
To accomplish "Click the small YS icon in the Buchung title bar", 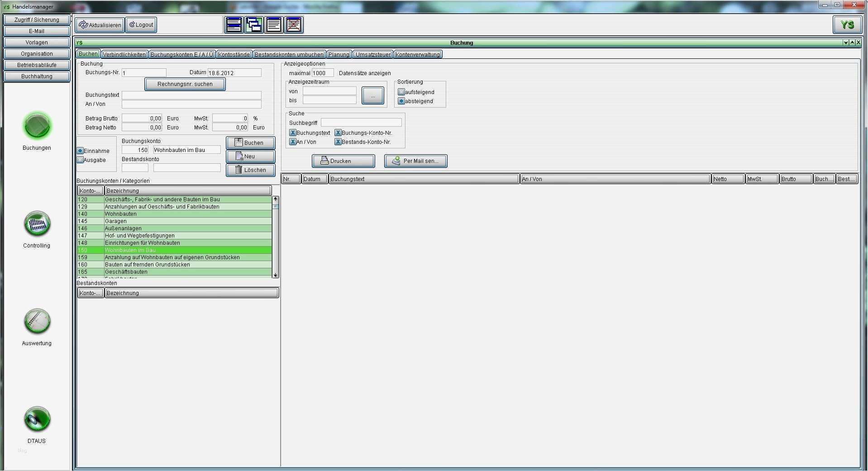I will pos(79,43).
